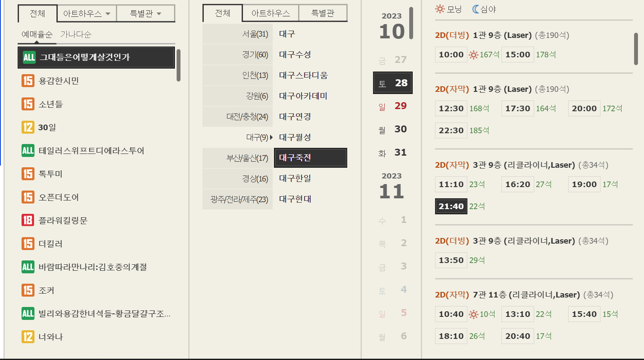Select the movie 빌리와용감한녀석들-황금달걀구조

pos(104,313)
